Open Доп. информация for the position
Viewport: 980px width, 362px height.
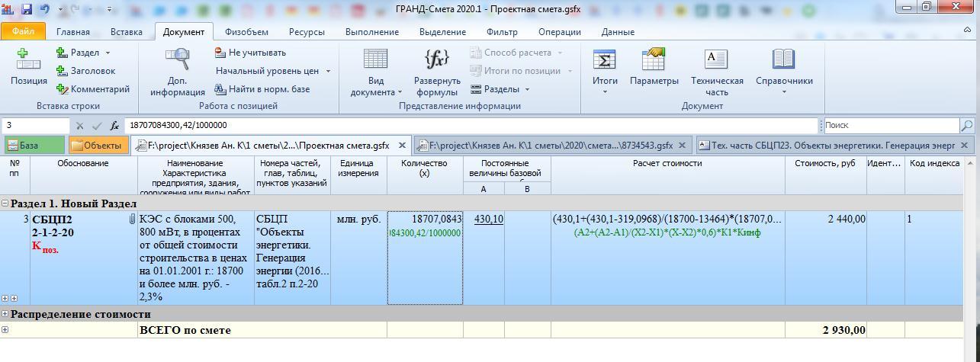point(178,72)
